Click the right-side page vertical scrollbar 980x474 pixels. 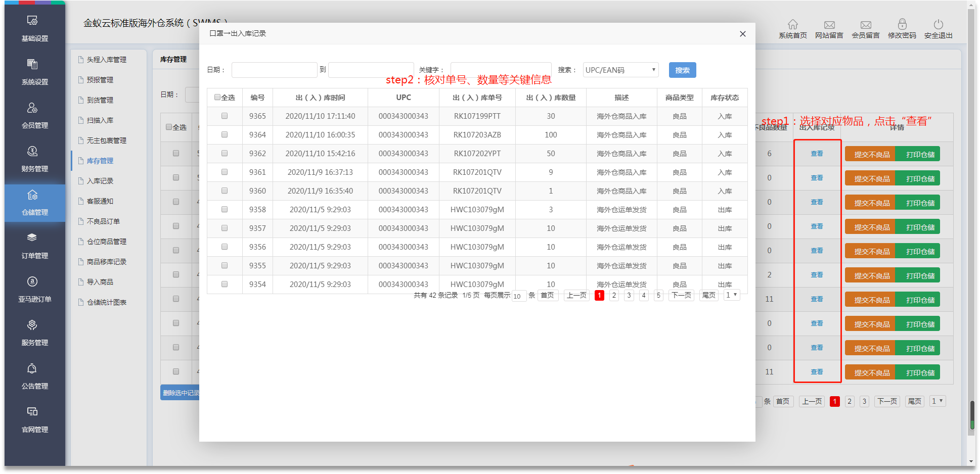pyautogui.click(x=971, y=414)
